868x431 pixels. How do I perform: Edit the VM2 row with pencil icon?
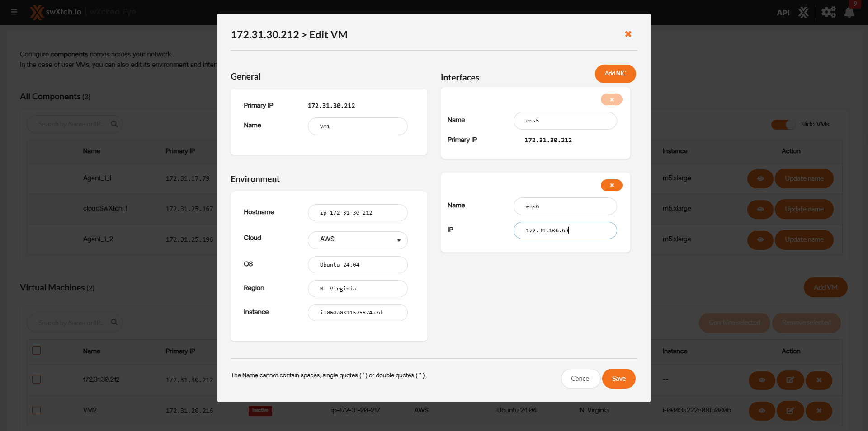pos(790,411)
